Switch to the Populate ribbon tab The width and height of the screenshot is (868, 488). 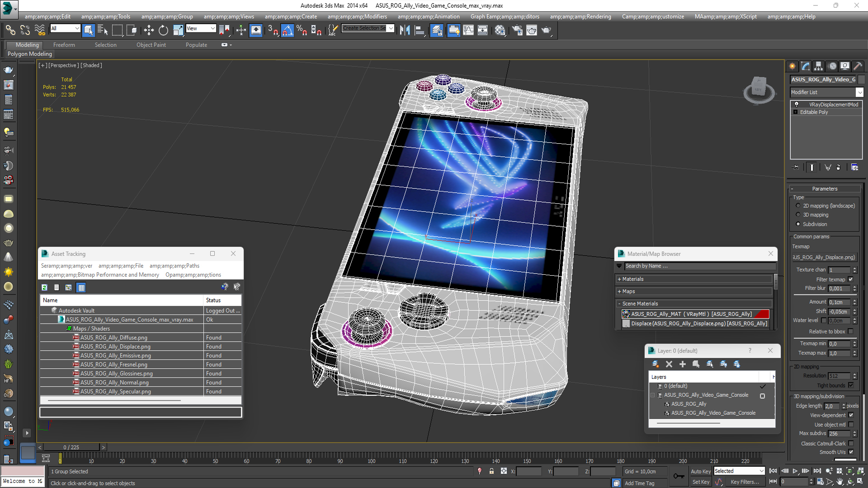click(196, 45)
